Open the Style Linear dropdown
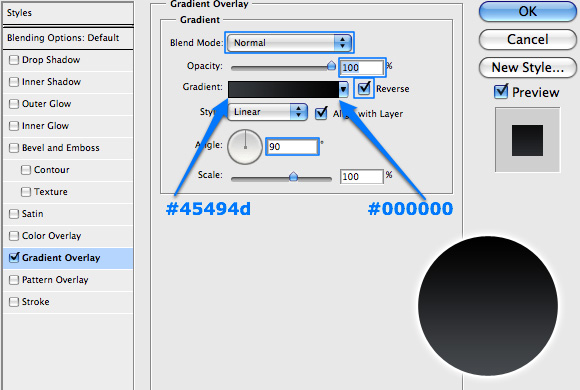The width and height of the screenshot is (580, 390). point(267,112)
